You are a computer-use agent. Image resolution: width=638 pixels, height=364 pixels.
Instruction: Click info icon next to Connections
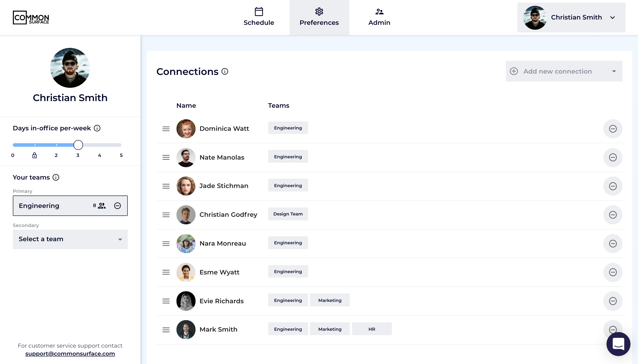(225, 72)
